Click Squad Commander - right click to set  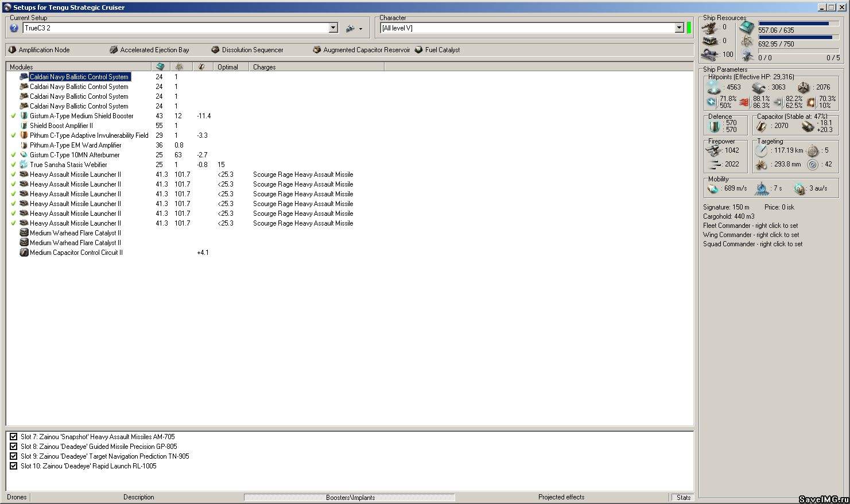(x=752, y=244)
